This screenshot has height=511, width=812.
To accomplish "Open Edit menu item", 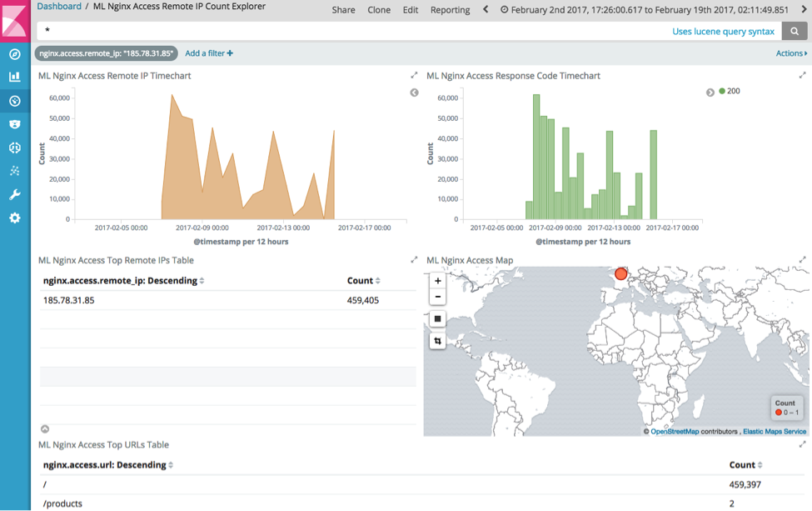I will pos(410,10).
